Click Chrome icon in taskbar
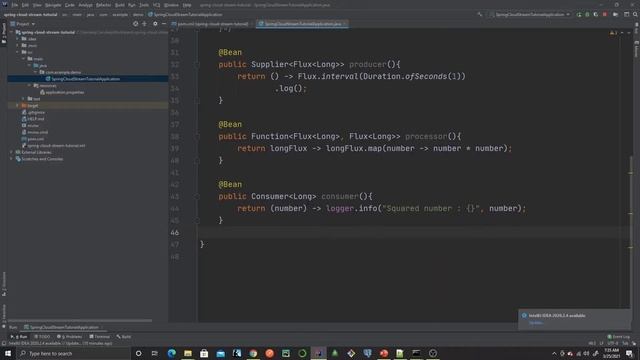The image size is (640, 360). tap(253, 353)
